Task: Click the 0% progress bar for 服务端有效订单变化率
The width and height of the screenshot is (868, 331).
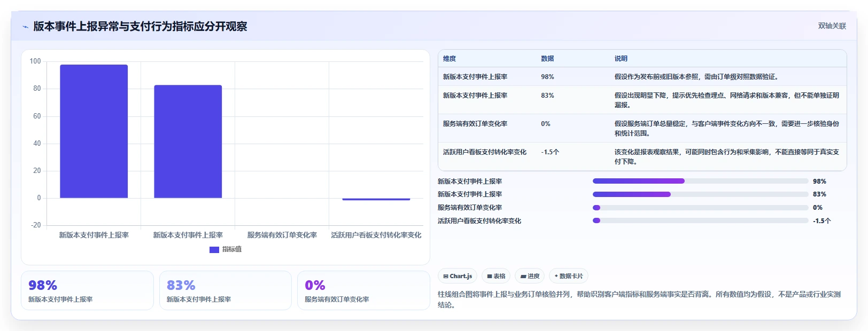Action: tap(701, 208)
